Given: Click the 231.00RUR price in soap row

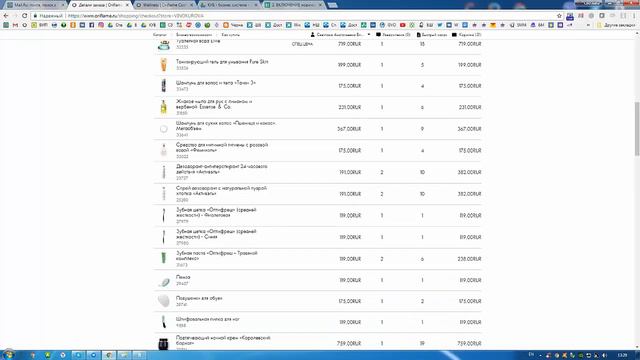Looking at the screenshot, I should point(349,107).
